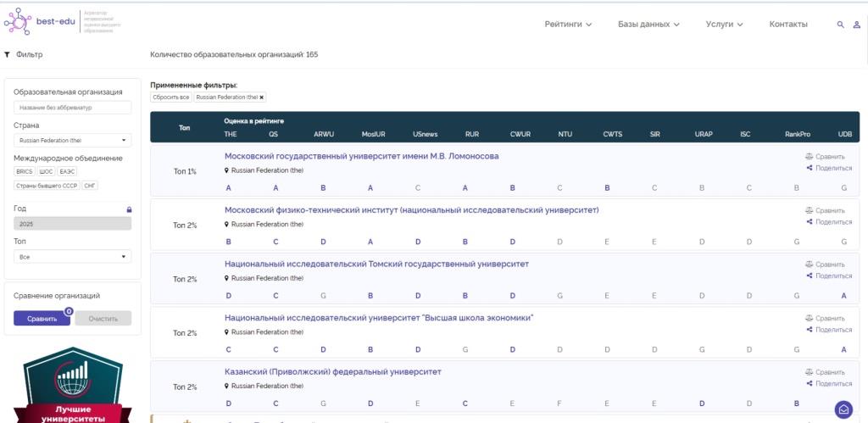Click the compare counter badge showing 0

(69, 312)
